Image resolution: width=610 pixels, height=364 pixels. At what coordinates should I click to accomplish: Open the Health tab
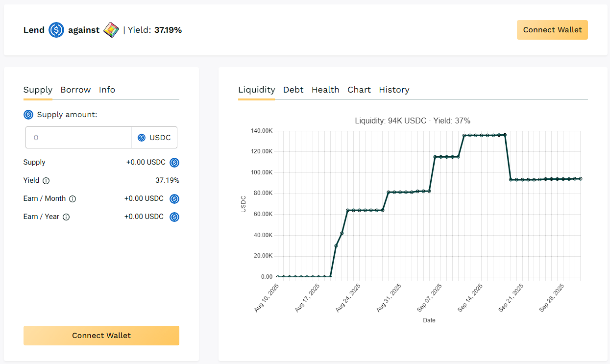[x=325, y=90]
